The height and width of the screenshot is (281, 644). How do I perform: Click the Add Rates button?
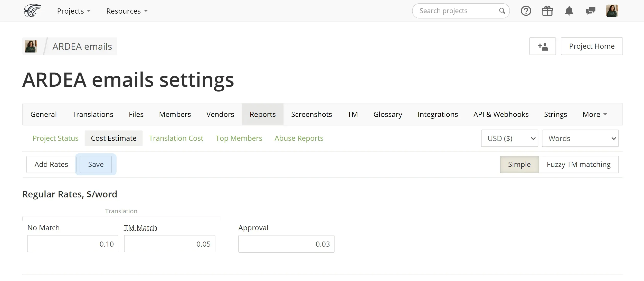click(x=51, y=164)
